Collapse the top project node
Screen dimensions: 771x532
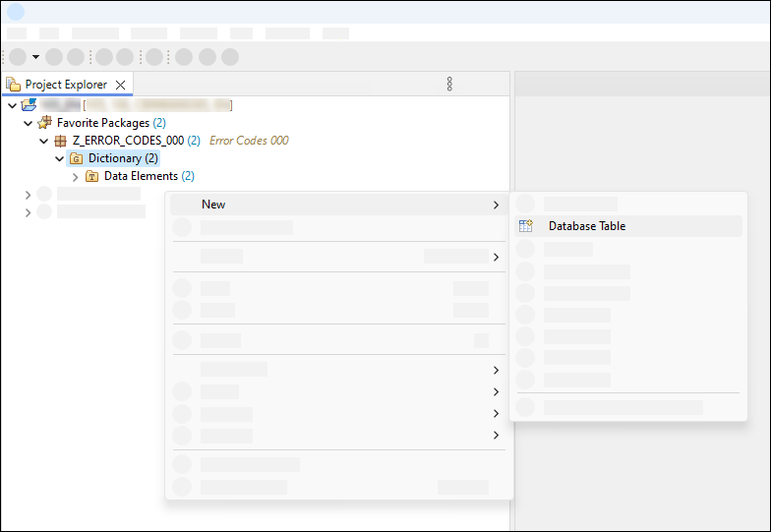pyautogui.click(x=12, y=105)
